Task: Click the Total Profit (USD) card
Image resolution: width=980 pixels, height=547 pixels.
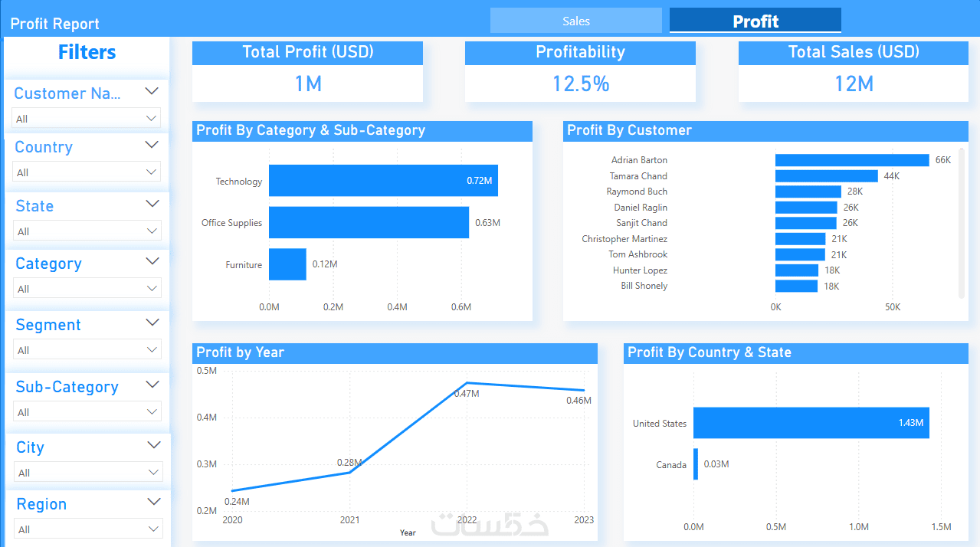Action: click(307, 71)
